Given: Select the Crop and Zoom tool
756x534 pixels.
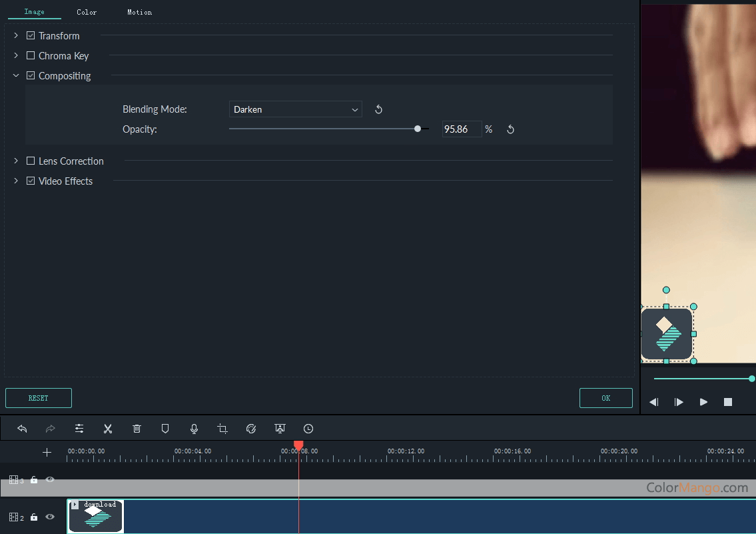Looking at the screenshot, I should click(x=222, y=429).
